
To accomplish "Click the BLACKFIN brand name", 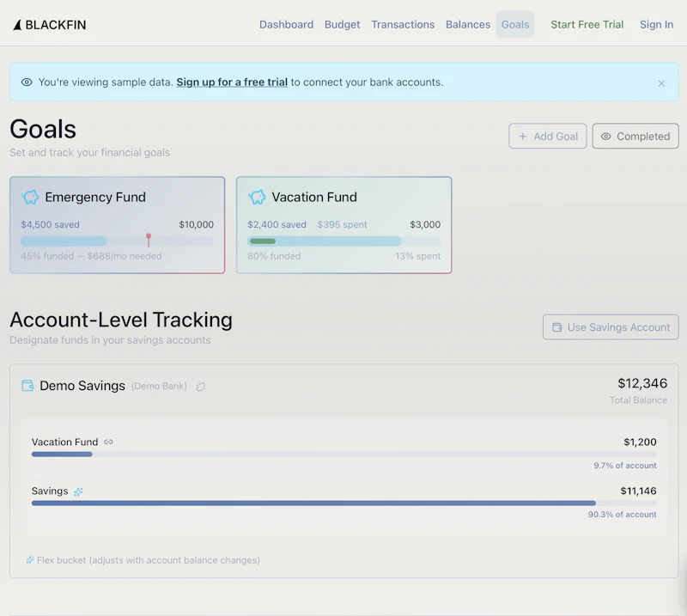I will (56, 25).
